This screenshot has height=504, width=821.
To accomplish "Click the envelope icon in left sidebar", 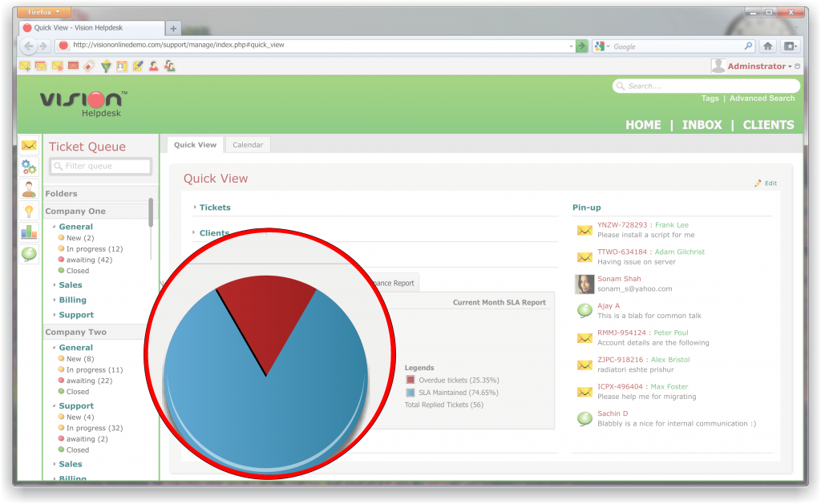I will pos(29,145).
